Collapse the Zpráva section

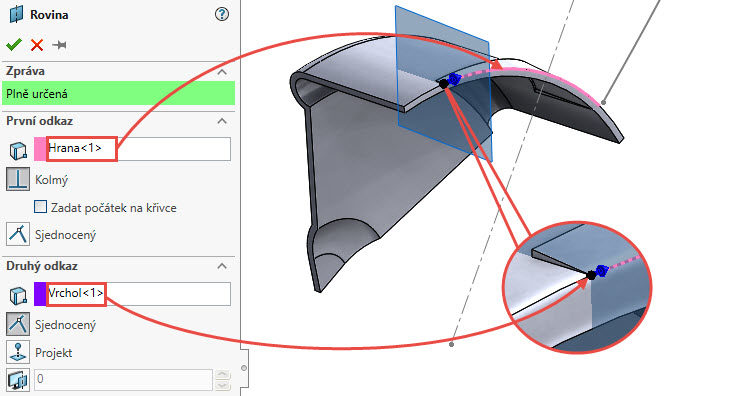[221, 72]
